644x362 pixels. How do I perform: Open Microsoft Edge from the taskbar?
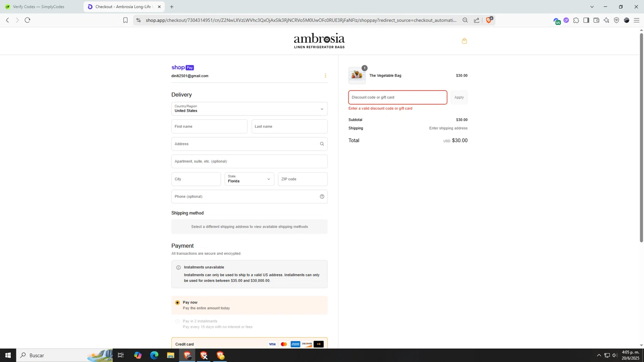point(154,355)
